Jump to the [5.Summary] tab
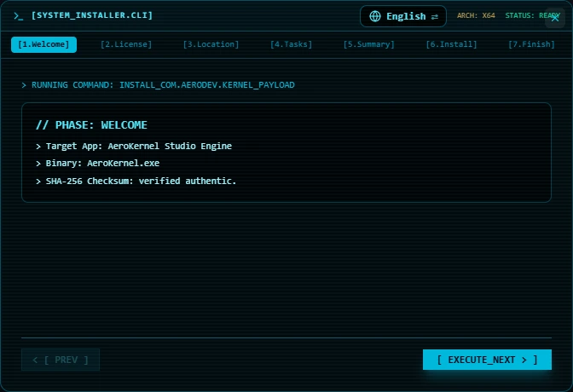This screenshot has width=573, height=392. pos(369,44)
